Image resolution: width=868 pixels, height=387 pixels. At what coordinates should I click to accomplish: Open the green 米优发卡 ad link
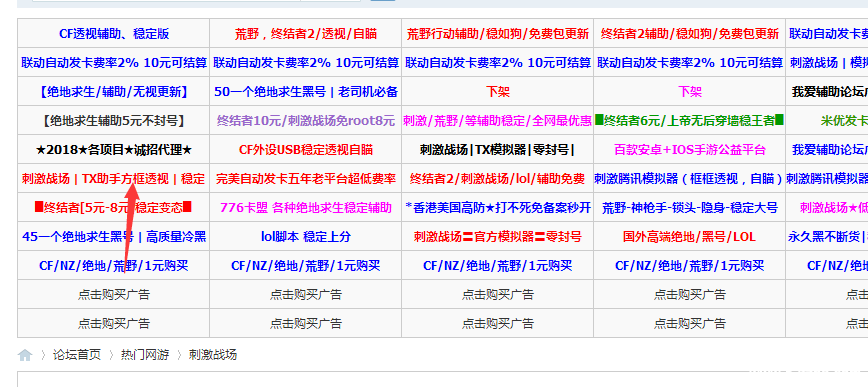coord(844,121)
